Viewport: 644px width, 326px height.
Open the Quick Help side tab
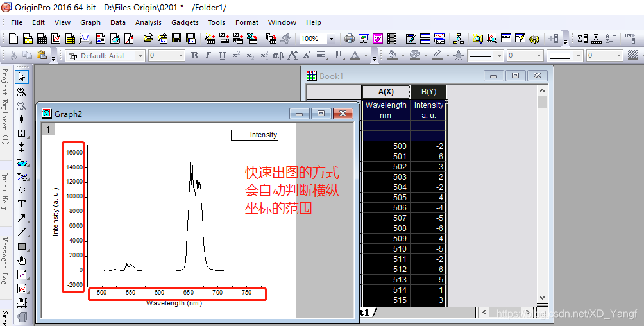coord(5,191)
